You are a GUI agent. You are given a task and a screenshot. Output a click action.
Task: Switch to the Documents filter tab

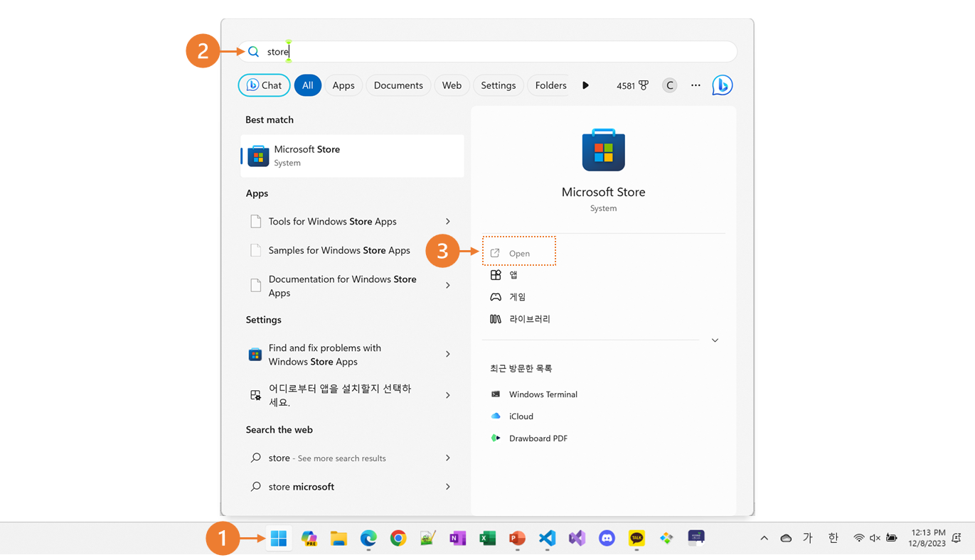click(398, 85)
